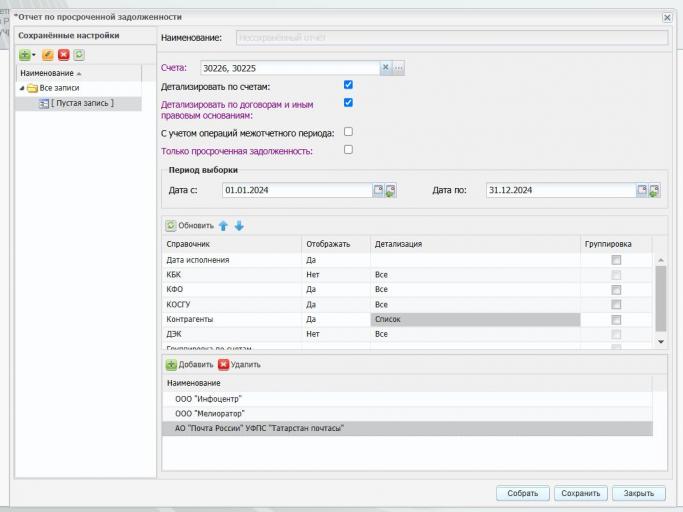Select the Контрагенты row in Справочник
683x512 pixels.
(232, 319)
